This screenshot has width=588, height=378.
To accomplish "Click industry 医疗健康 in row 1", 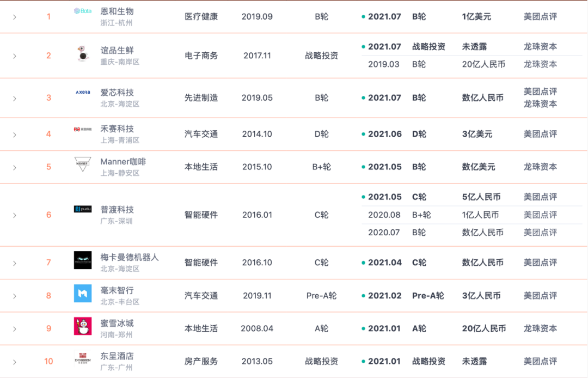I will tap(201, 16).
